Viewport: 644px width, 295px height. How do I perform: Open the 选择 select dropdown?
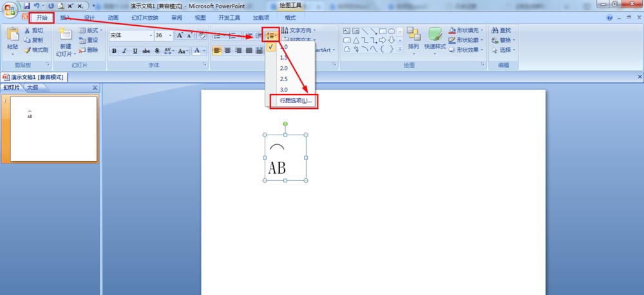pyautogui.click(x=504, y=50)
